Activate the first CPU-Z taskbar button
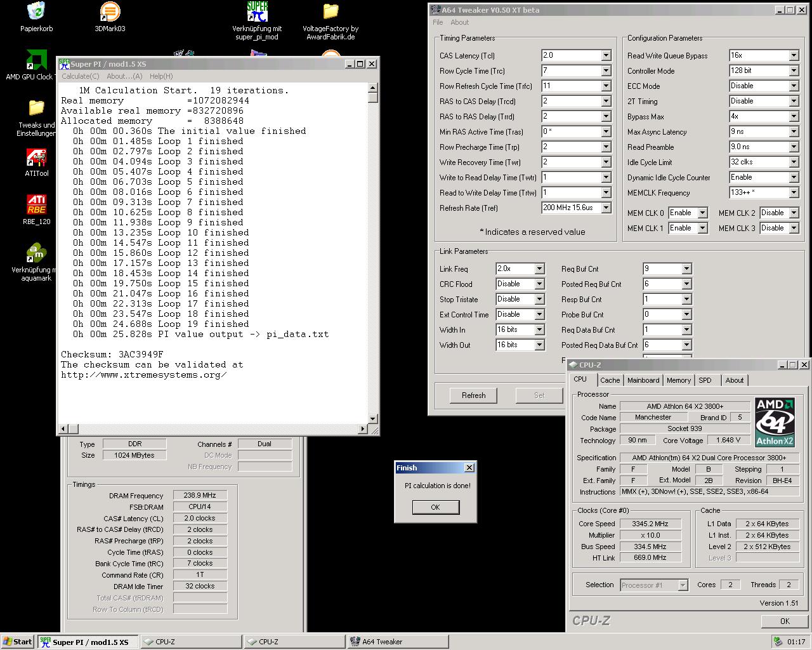This screenshot has width=812, height=650. click(191, 642)
